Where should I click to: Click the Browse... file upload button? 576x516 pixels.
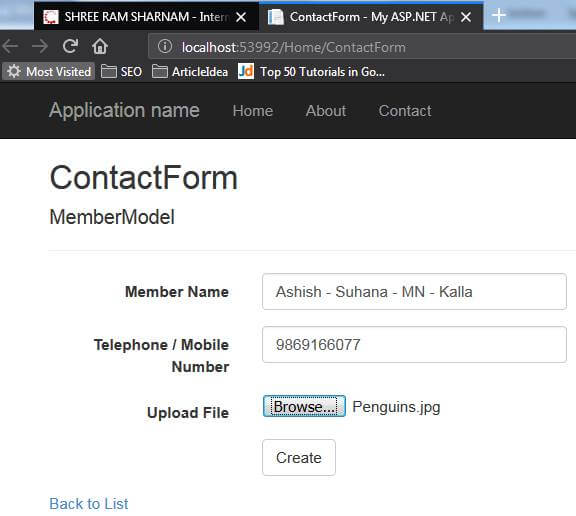click(304, 406)
